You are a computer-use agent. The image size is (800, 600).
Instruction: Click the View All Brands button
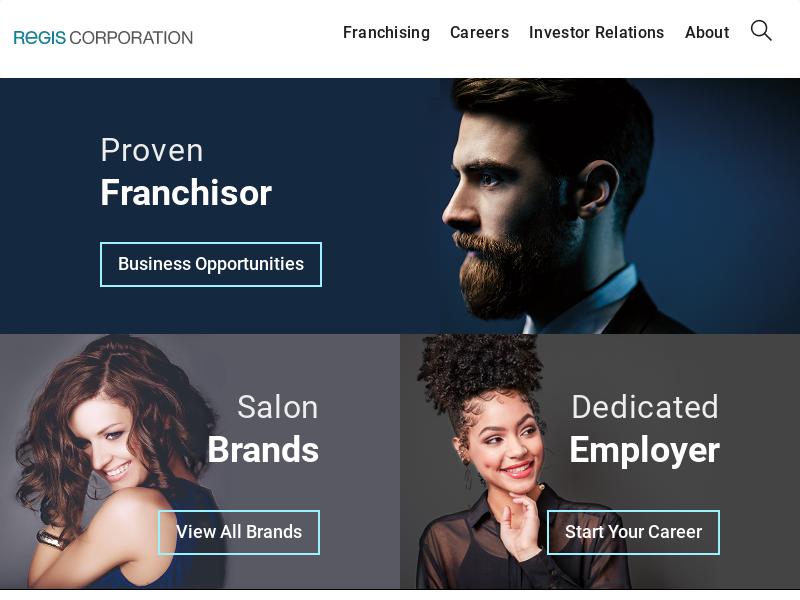pyautogui.click(x=239, y=532)
